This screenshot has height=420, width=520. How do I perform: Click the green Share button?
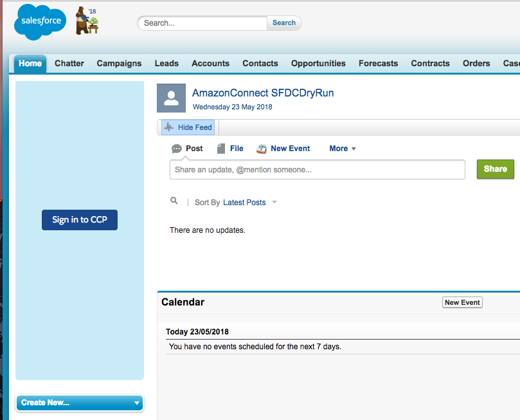[496, 169]
